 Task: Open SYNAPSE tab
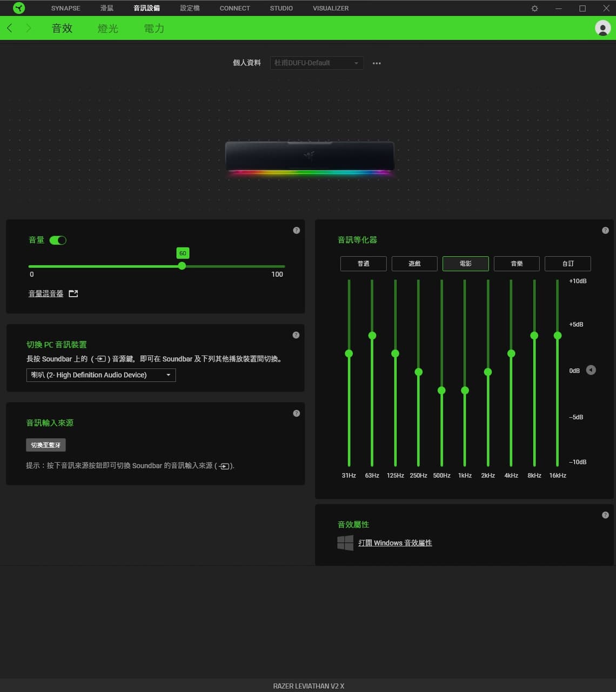pyautogui.click(x=65, y=9)
